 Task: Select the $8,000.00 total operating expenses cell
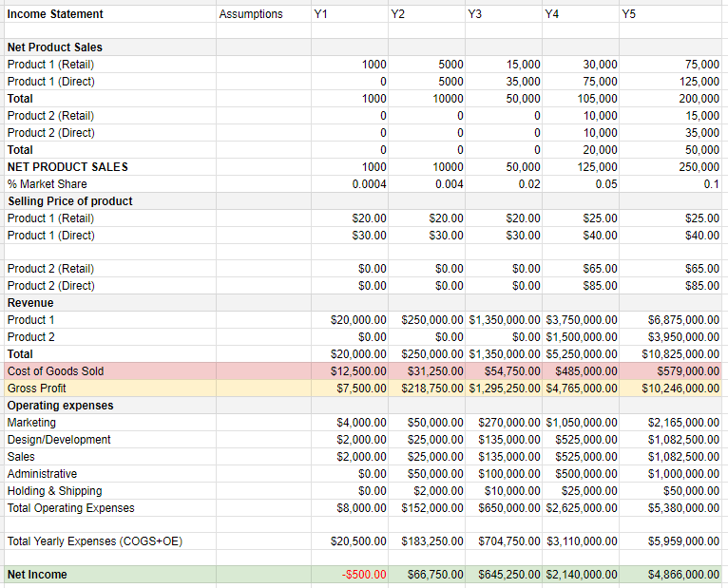click(350, 508)
